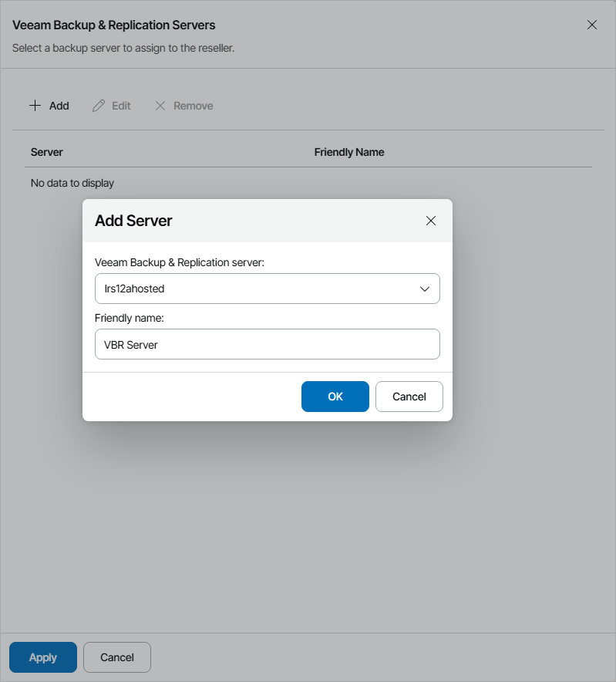616x682 pixels.
Task: Confirm the dialog with OK
Action: (x=335, y=397)
